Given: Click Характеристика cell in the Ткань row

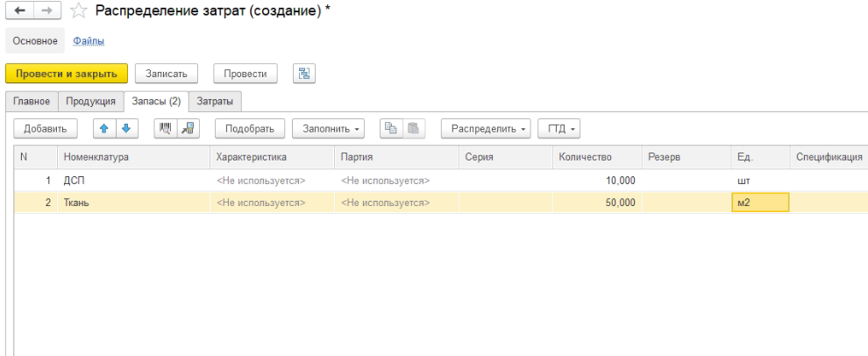Looking at the screenshot, I should (273, 203).
